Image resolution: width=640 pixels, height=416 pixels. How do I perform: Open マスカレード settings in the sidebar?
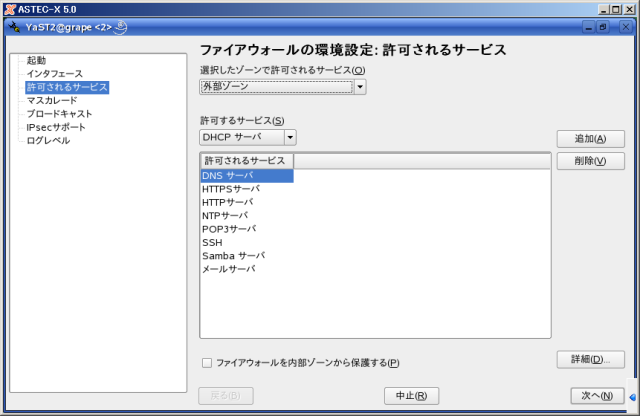click(53, 101)
